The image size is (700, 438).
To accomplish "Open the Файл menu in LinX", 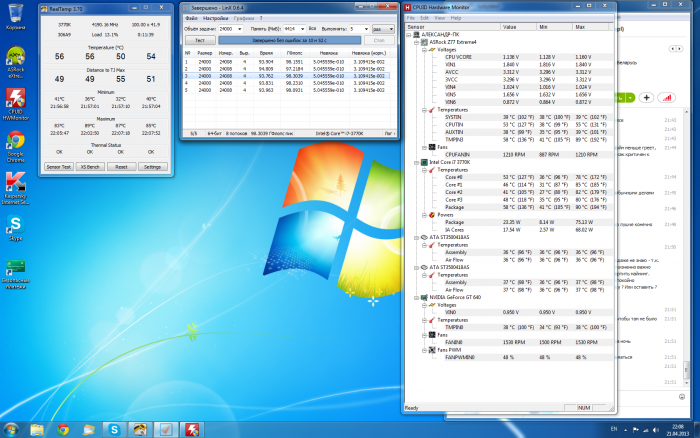I will pos(191,18).
